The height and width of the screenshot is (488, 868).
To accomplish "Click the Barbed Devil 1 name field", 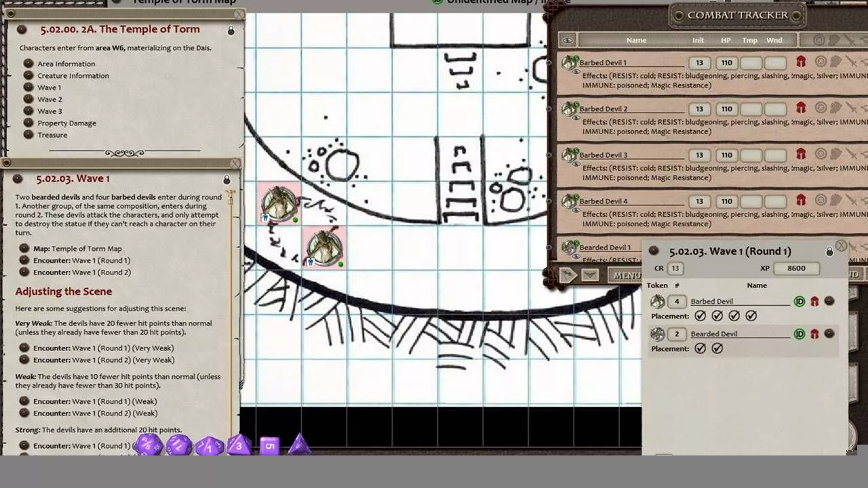I will click(631, 63).
